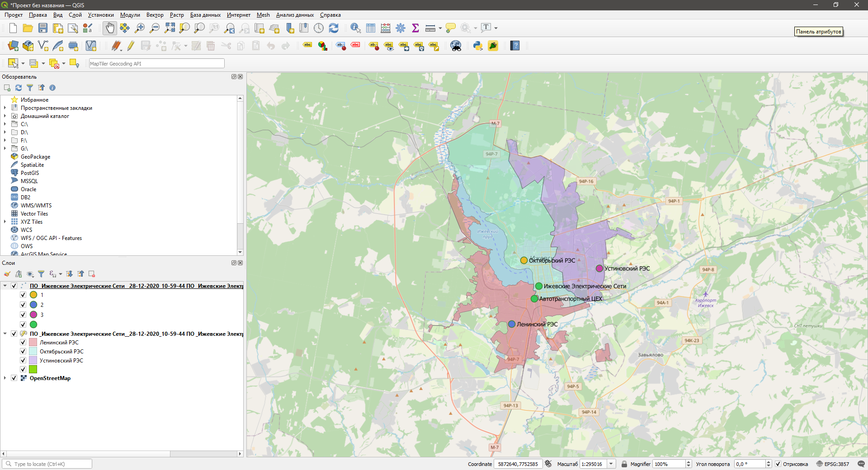Save the project with the floppy disk icon
Viewport: 868px width, 470px height.
pos(43,28)
